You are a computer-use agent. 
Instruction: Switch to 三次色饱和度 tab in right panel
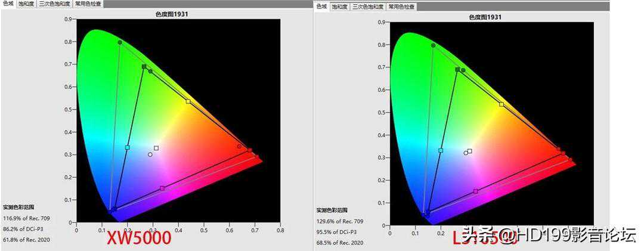point(367,7)
